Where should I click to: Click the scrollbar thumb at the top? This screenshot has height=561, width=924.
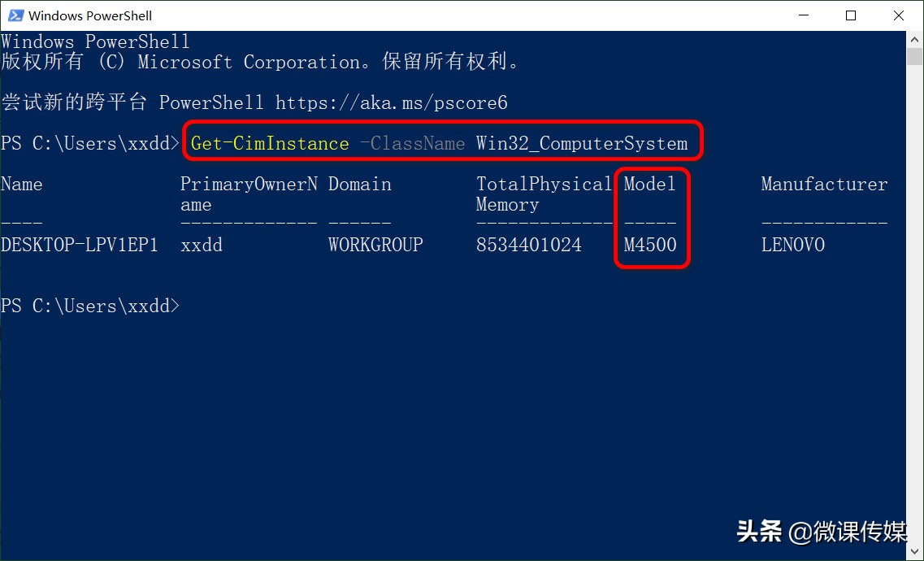(914, 57)
